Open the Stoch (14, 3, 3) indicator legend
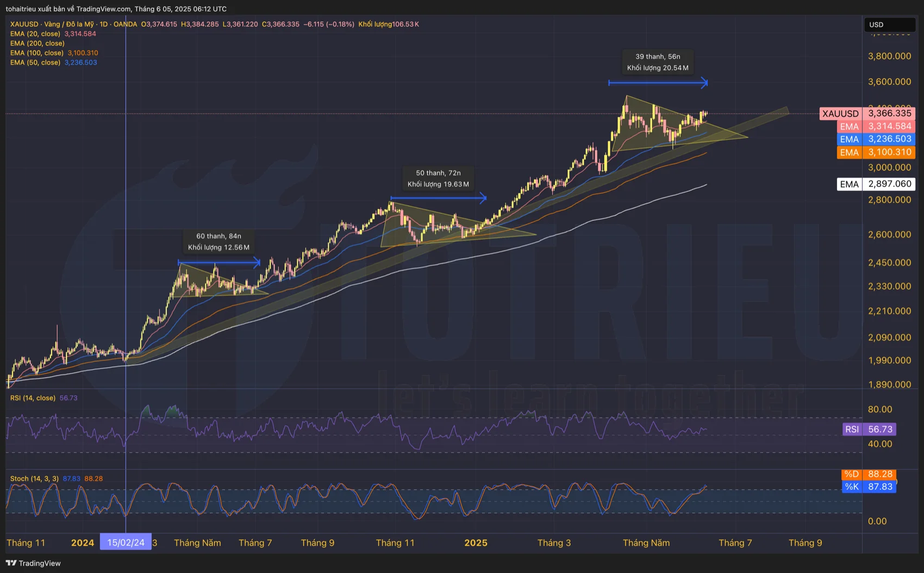This screenshot has height=573, width=924. coord(34,478)
